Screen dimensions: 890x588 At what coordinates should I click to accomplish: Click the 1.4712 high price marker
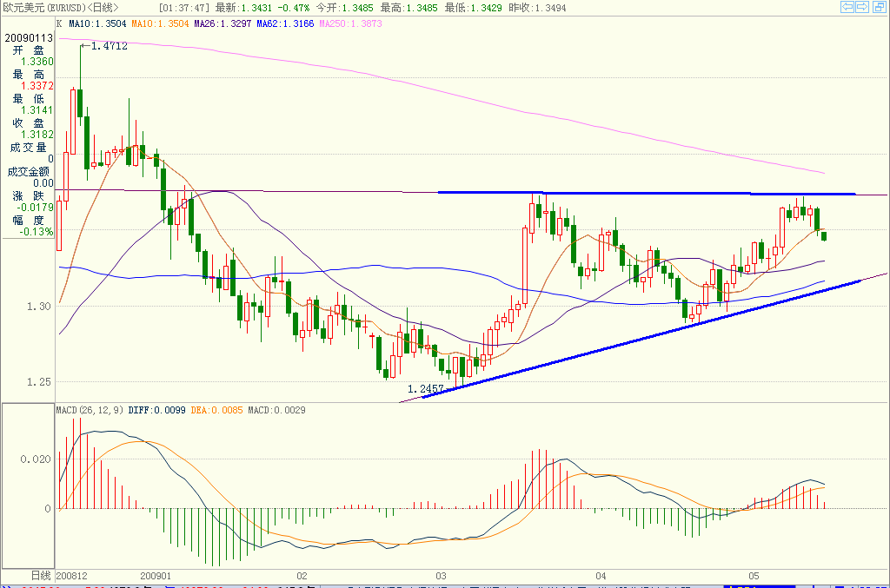(x=109, y=47)
